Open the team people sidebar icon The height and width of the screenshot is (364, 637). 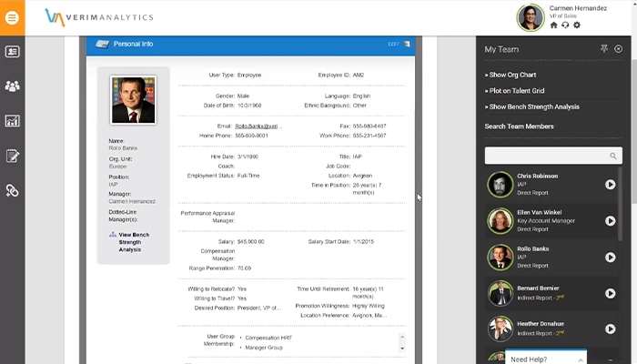(12, 86)
